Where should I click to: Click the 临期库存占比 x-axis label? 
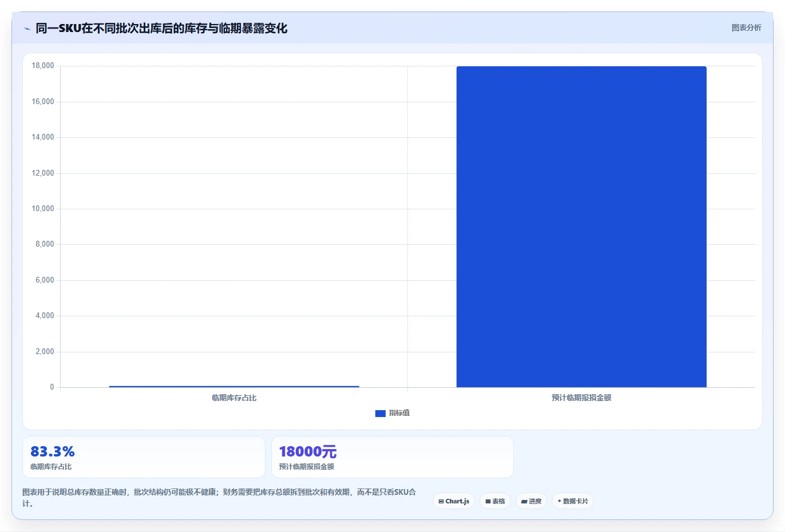(x=234, y=398)
